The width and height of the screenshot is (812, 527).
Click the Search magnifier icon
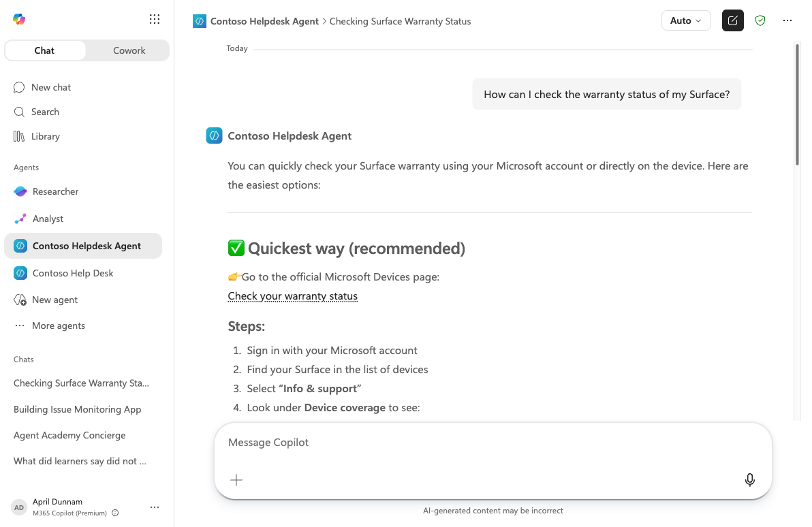19,112
